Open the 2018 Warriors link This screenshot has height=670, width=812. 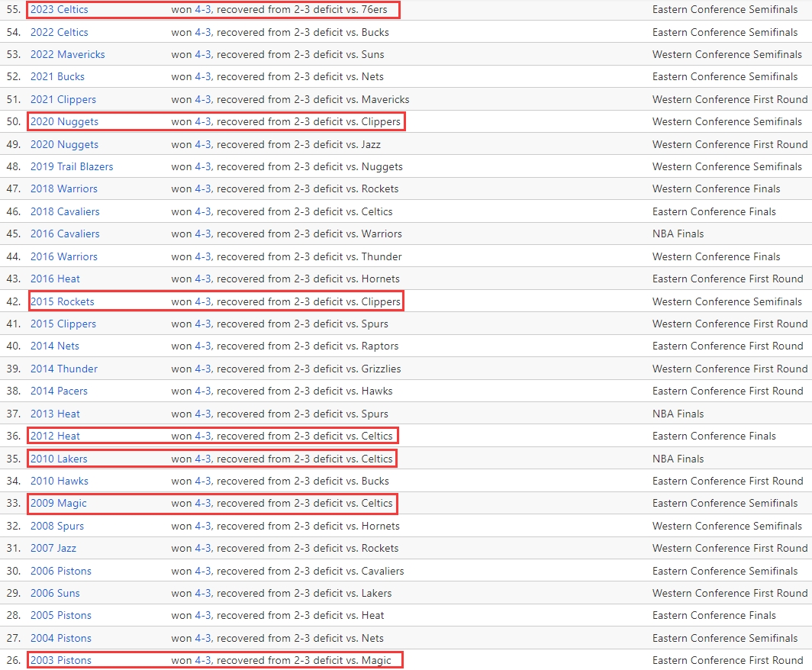pos(64,189)
